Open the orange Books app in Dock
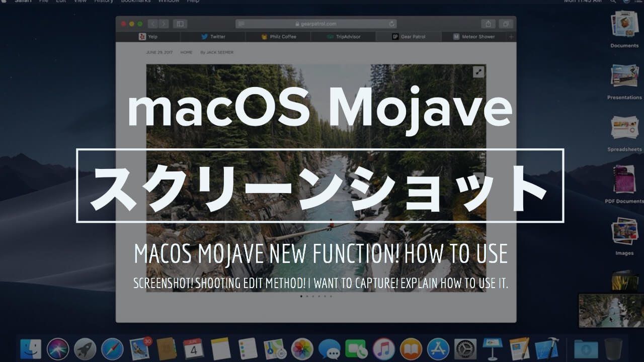The height and width of the screenshot is (362, 644). tap(411, 348)
